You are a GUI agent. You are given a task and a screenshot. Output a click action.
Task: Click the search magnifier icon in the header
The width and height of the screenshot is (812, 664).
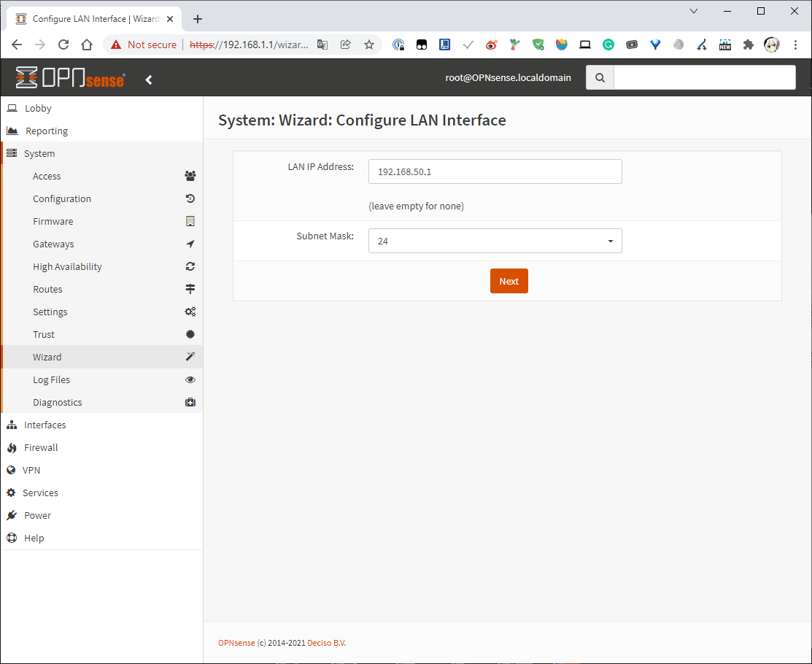600,77
